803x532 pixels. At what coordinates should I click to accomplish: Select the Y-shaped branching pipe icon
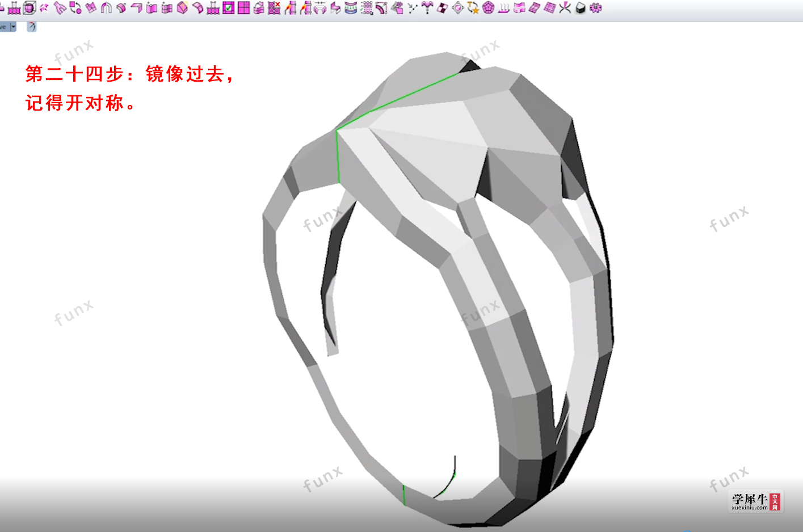point(60,8)
